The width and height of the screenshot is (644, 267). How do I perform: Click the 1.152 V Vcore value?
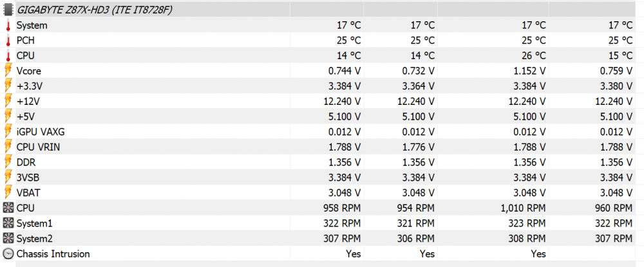(x=530, y=71)
